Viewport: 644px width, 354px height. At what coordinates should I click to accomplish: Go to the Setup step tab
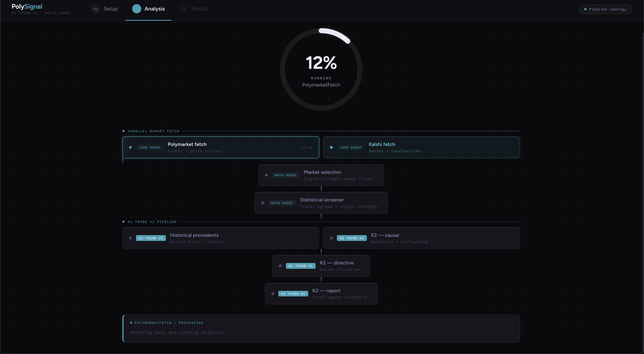(111, 9)
